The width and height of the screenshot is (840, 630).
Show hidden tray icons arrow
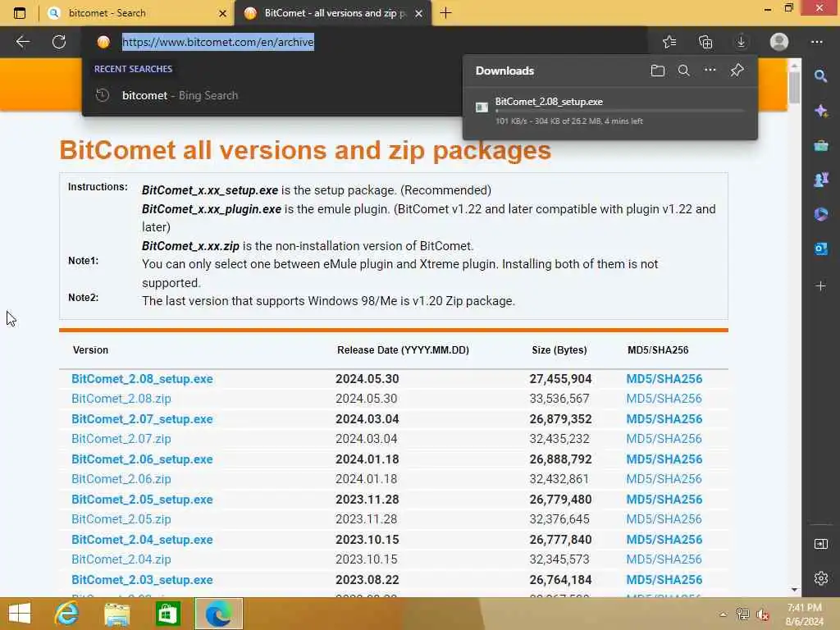click(x=724, y=614)
